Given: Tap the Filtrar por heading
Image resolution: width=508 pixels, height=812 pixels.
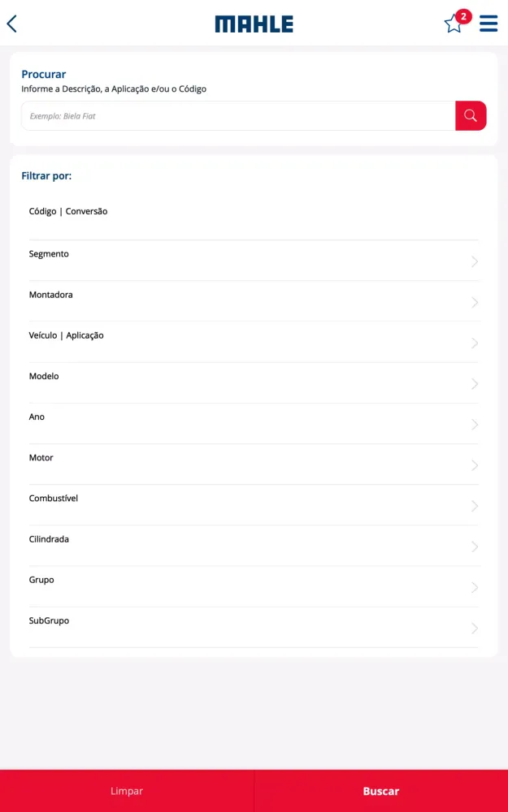Looking at the screenshot, I should click(x=46, y=175).
